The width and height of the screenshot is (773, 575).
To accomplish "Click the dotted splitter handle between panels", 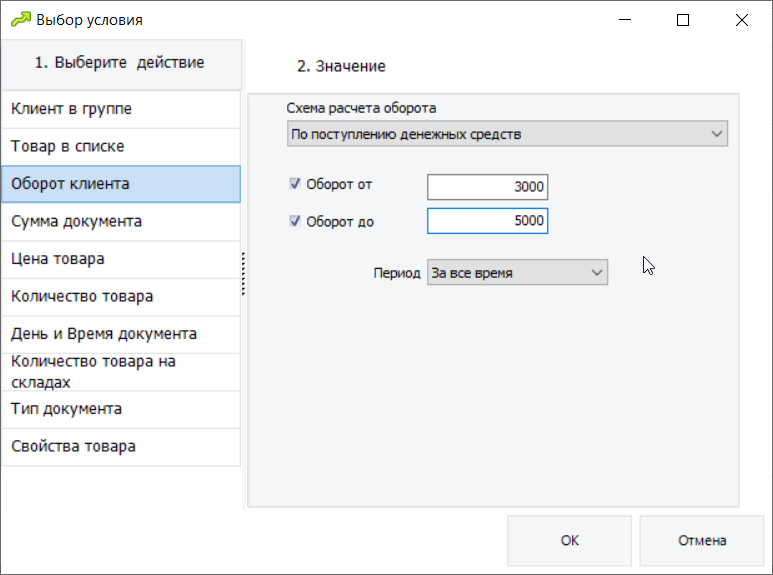I will pyautogui.click(x=244, y=274).
